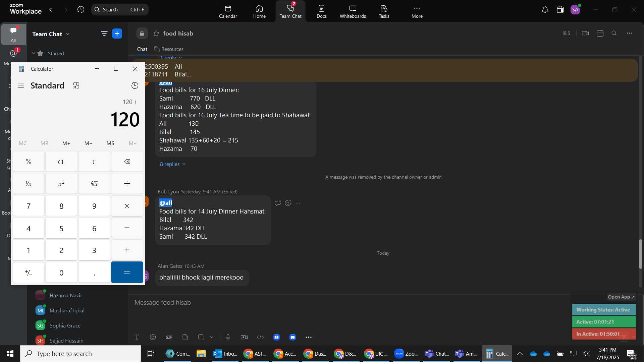Insert a code snippet
The width and height of the screenshot is (644, 362).
(x=260, y=337)
